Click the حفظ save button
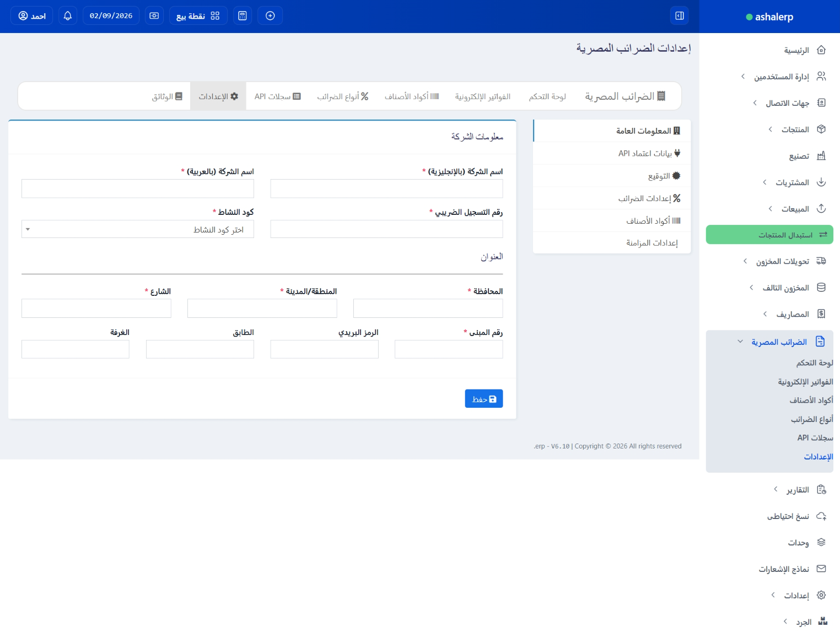The width and height of the screenshot is (840, 638). [483, 399]
